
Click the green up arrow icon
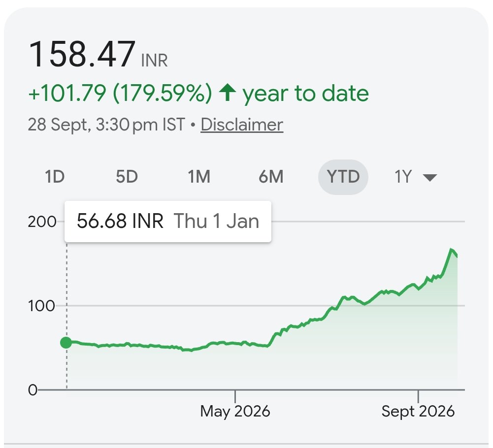(x=228, y=93)
